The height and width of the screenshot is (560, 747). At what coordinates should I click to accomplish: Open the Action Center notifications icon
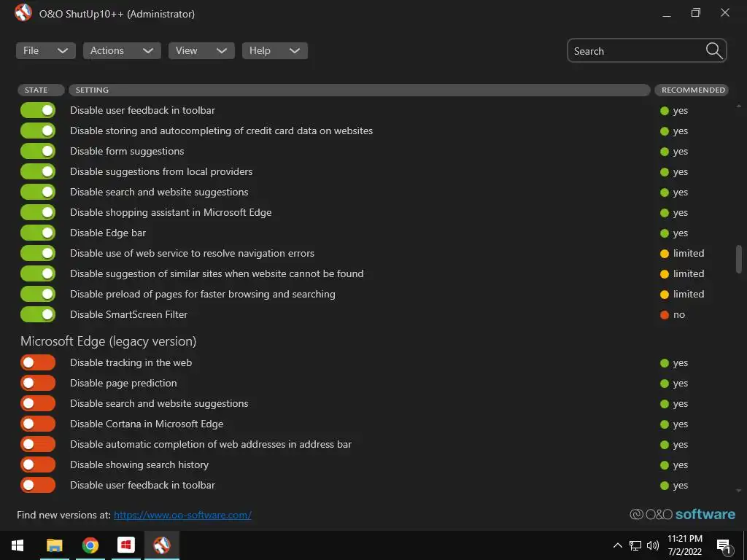(x=724, y=546)
